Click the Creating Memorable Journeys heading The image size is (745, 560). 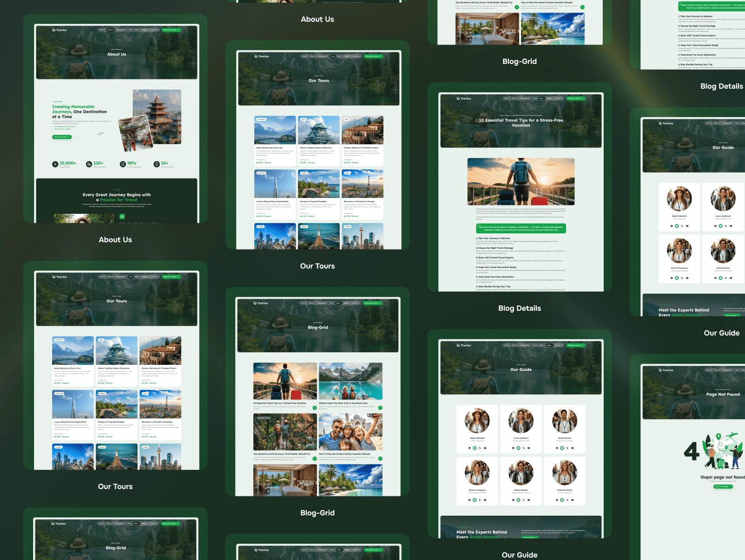click(x=79, y=112)
